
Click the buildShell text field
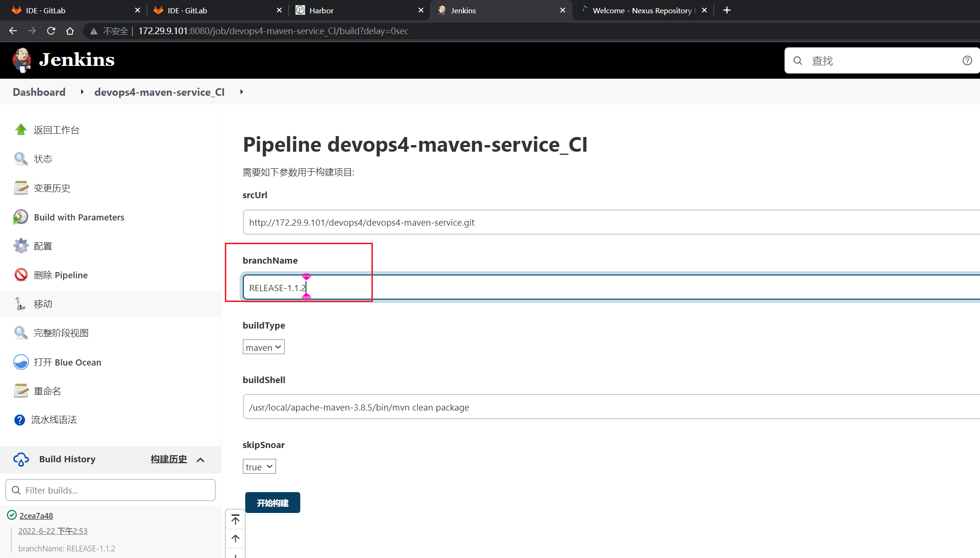(x=611, y=407)
